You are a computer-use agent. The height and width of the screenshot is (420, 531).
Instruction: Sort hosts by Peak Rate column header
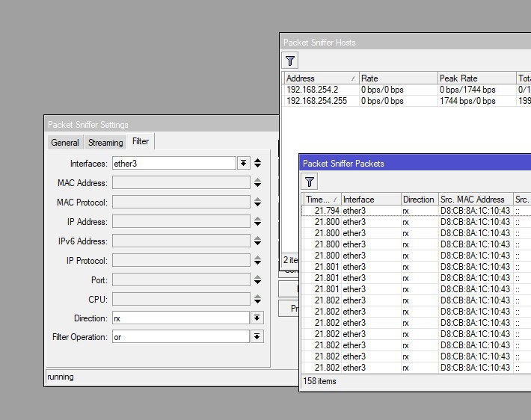click(476, 78)
